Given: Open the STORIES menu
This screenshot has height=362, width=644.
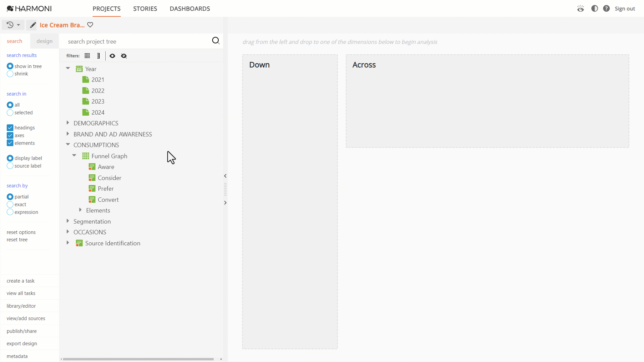Looking at the screenshot, I should (x=145, y=9).
